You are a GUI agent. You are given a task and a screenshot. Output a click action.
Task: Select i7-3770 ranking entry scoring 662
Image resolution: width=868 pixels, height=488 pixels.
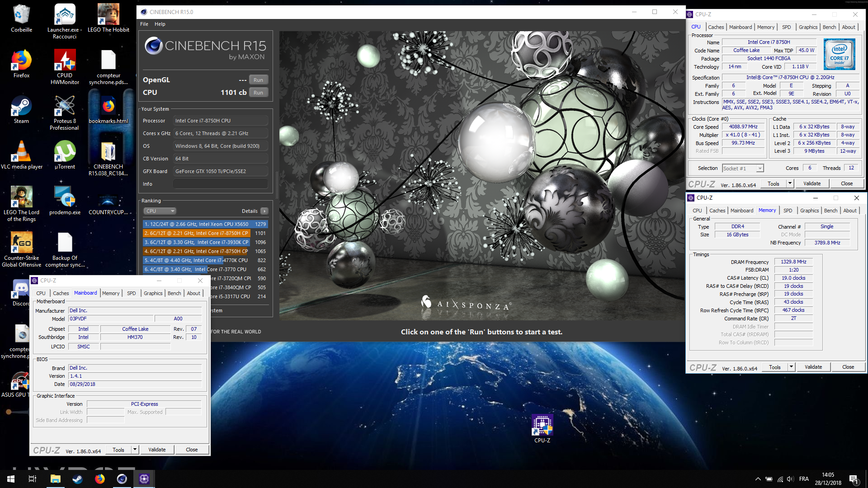coord(205,269)
